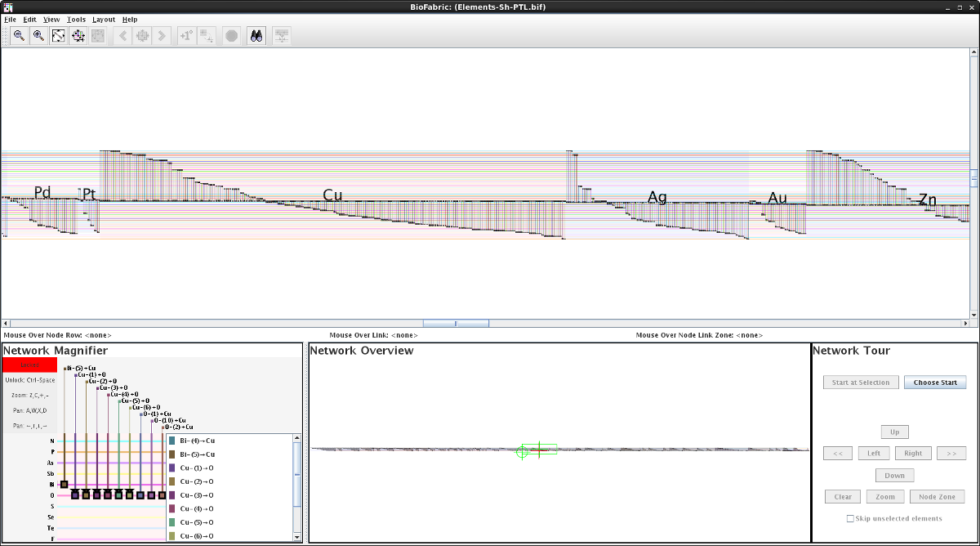The image size is (980, 546).
Task: Toggle Skip unselected elements checkbox
Action: (850, 519)
